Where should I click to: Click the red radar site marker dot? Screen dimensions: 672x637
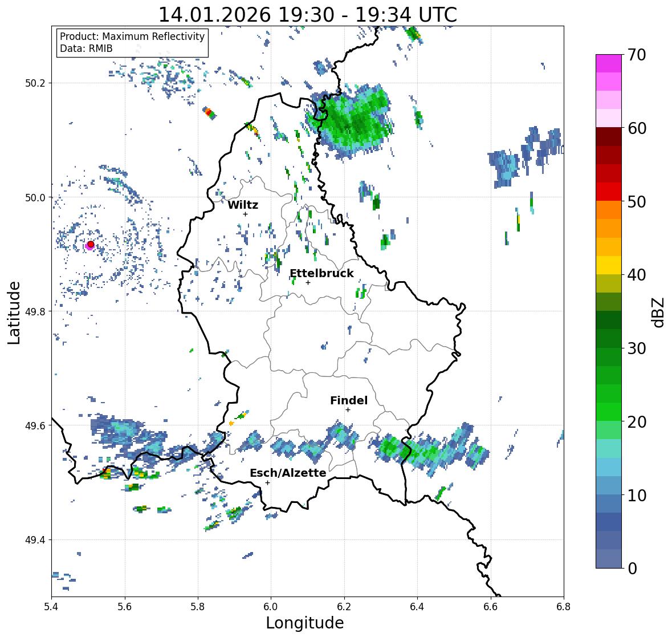pos(91,244)
